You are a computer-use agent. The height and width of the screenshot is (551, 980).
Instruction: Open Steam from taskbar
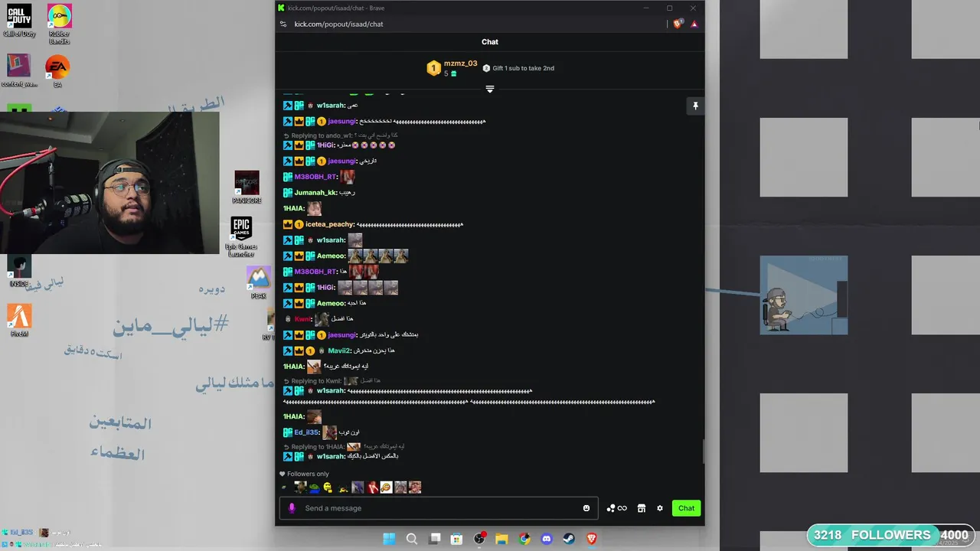569,539
